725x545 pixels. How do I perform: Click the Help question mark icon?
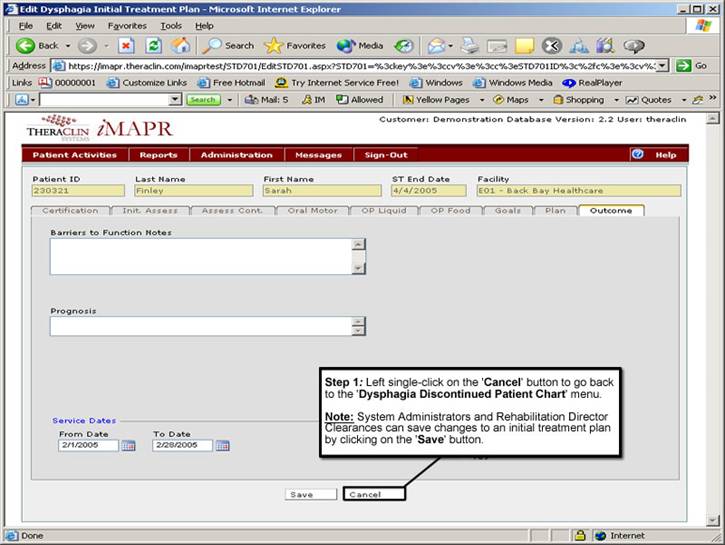coord(637,155)
